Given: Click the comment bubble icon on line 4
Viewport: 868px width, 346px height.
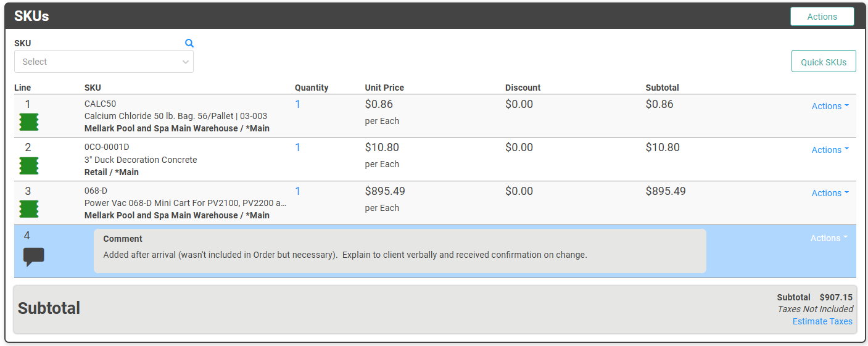Looking at the screenshot, I should 33,257.
